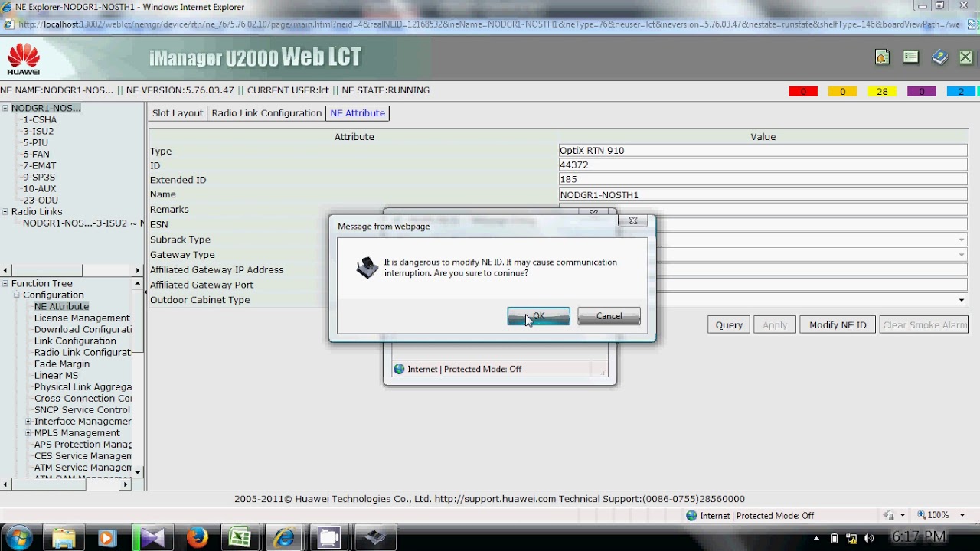Collapse the NODGR1-NOS... root tree node
The height and width of the screenshot is (551, 980).
[5, 108]
